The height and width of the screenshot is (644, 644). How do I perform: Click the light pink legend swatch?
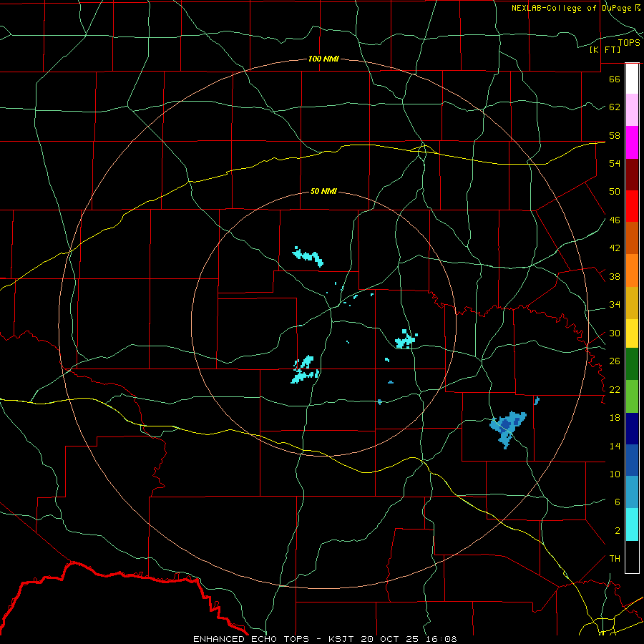[x=632, y=110]
